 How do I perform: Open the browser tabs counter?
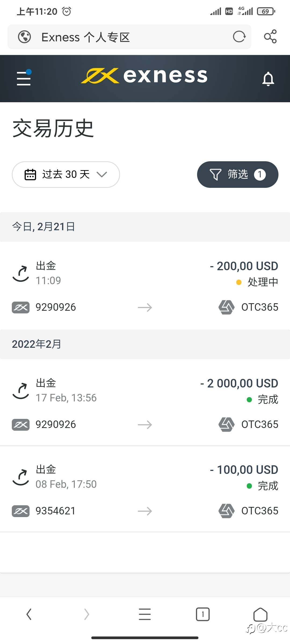coord(203,614)
